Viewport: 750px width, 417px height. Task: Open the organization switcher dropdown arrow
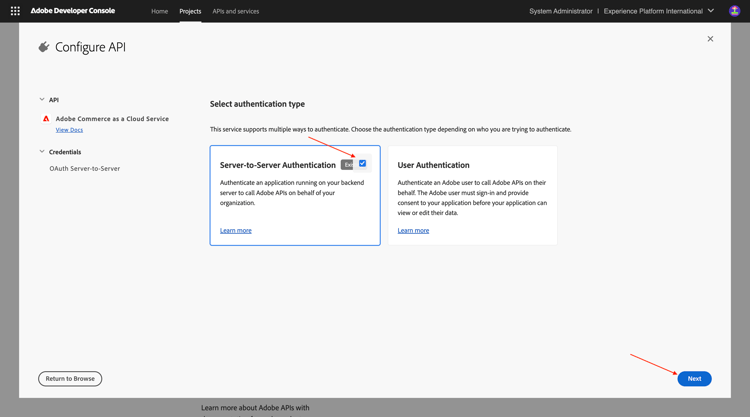click(x=711, y=11)
